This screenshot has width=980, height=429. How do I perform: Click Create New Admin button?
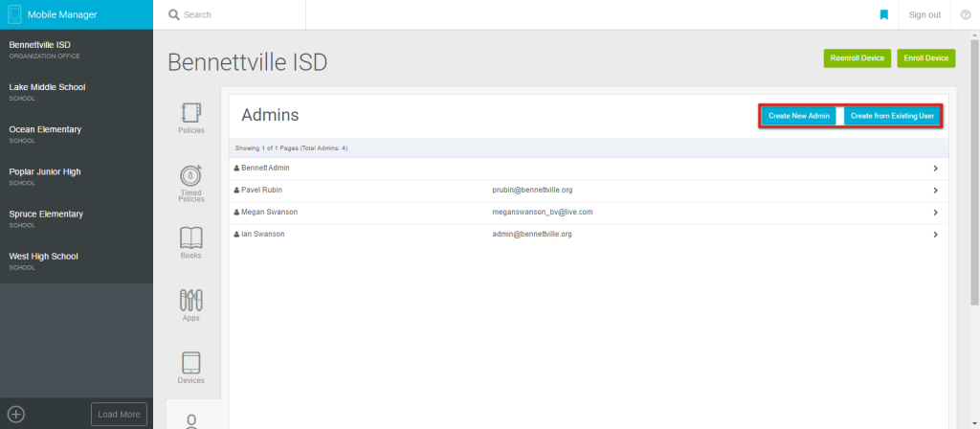[x=799, y=116]
